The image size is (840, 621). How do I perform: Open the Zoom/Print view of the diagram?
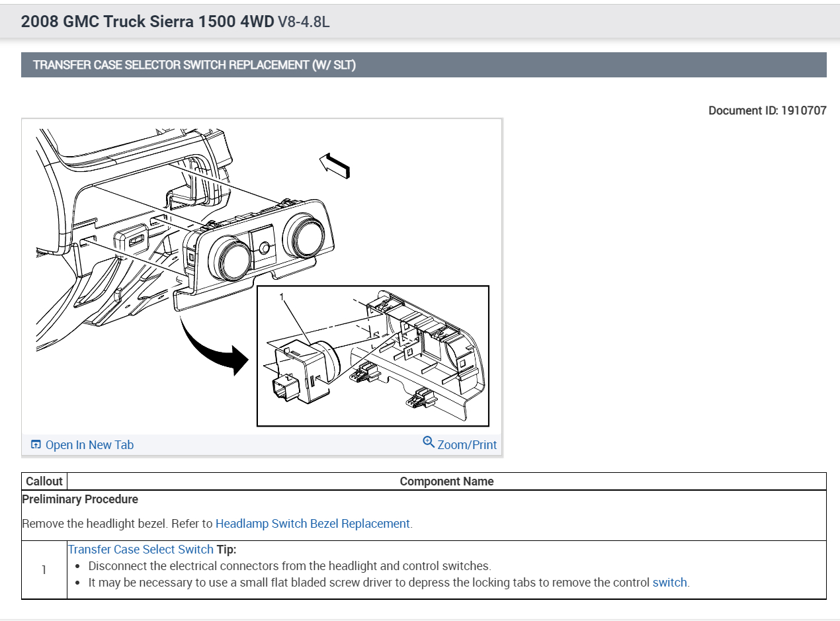point(460,444)
